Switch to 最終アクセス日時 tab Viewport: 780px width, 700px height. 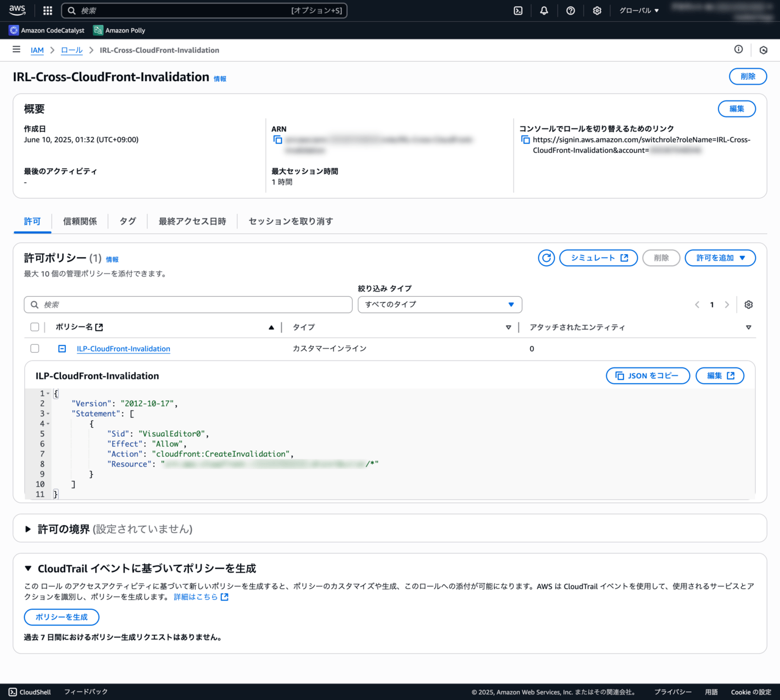[192, 221]
